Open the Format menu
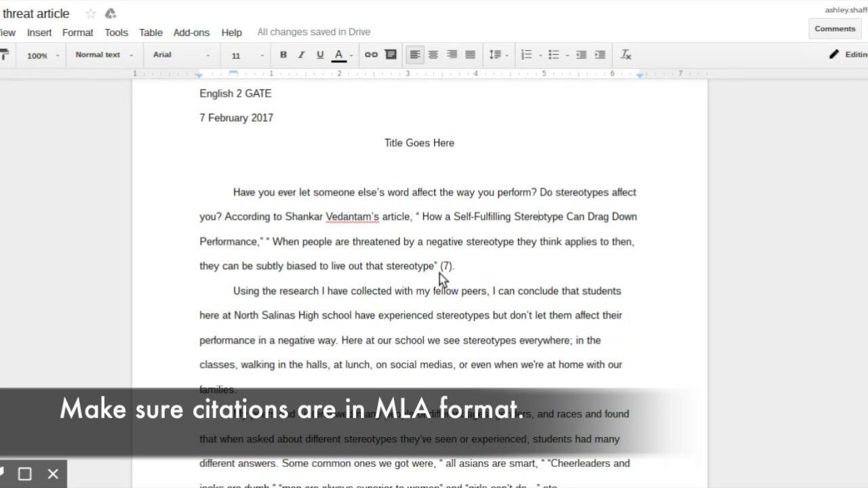868x488 pixels. coord(78,33)
